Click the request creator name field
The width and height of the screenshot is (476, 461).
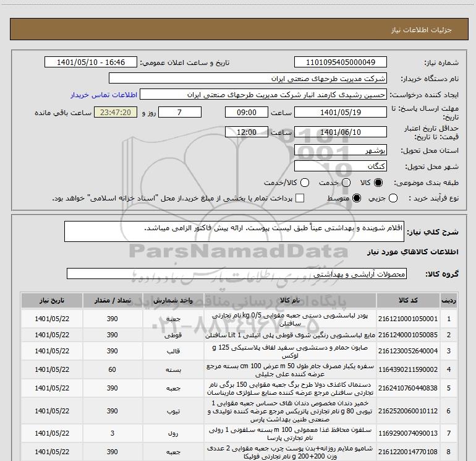pyautogui.click(x=263, y=95)
